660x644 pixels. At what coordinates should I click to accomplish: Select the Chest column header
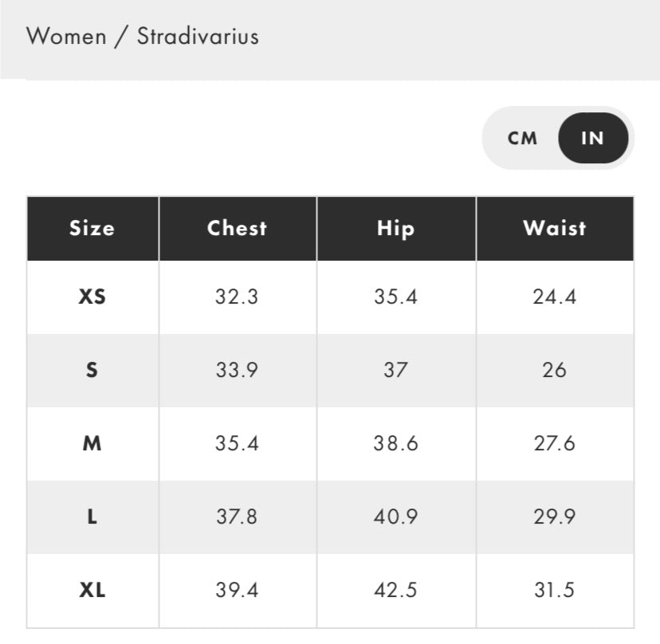(237, 228)
